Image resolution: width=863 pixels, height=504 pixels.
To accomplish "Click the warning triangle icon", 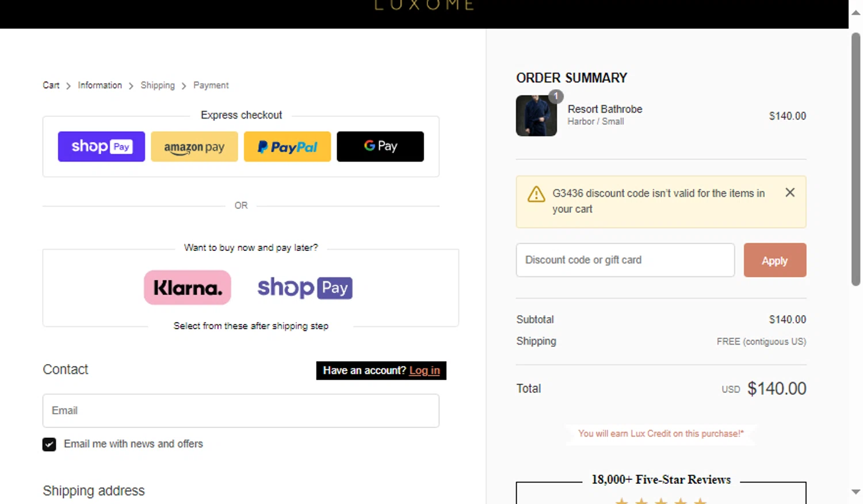I will tap(536, 194).
